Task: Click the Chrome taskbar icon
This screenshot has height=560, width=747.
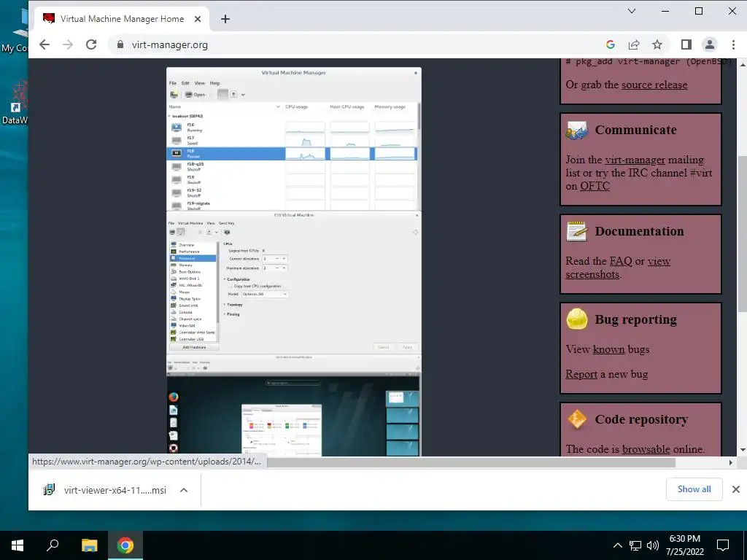Action: click(125, 545)
